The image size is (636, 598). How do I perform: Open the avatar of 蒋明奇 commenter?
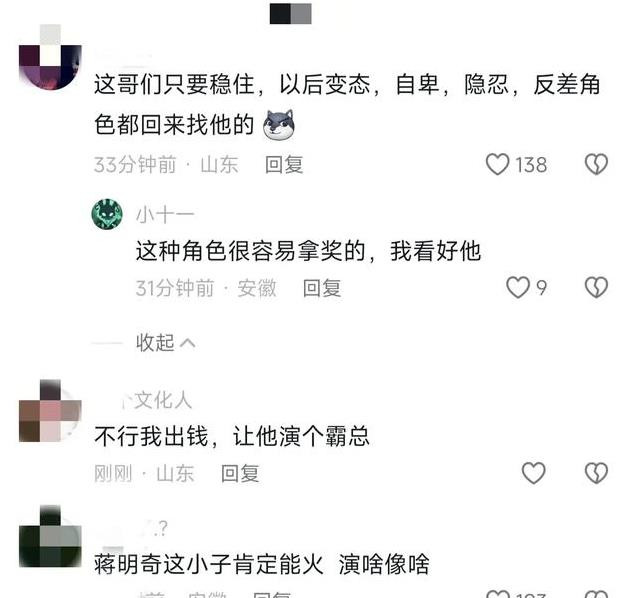(x=50, y=536)
